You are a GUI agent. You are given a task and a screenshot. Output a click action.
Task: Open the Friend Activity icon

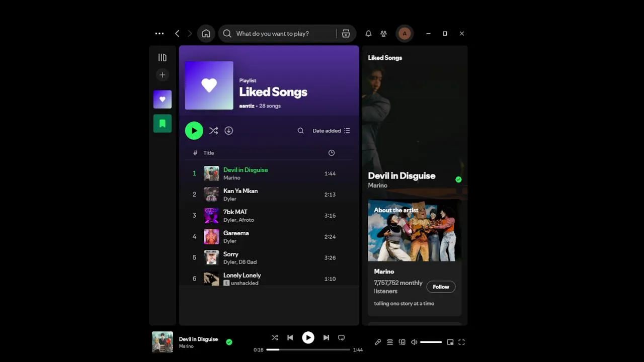[x=384, y=34]
